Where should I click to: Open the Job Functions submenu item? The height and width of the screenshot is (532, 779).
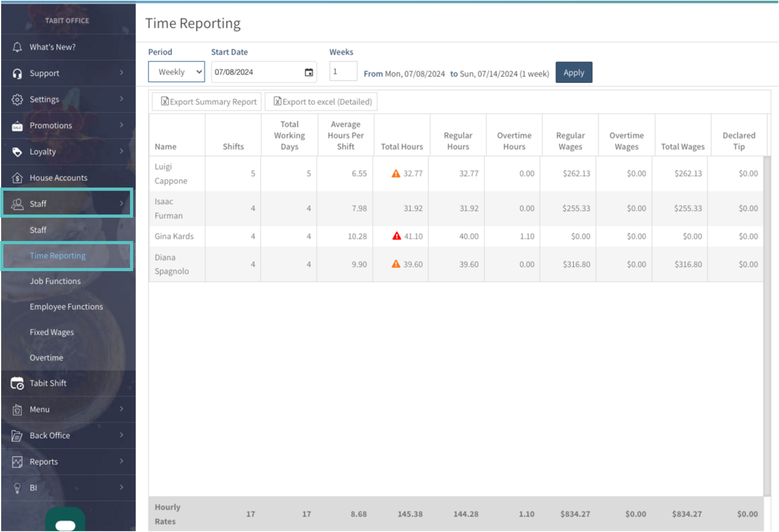(x=55, y=281)
